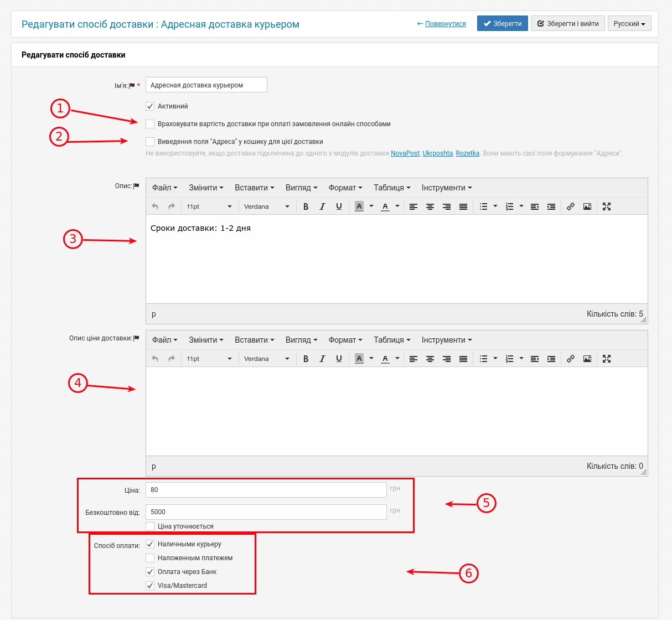Uncheck Visa/Mastercard payment option

pyautogui.click(x=150, y=586)
